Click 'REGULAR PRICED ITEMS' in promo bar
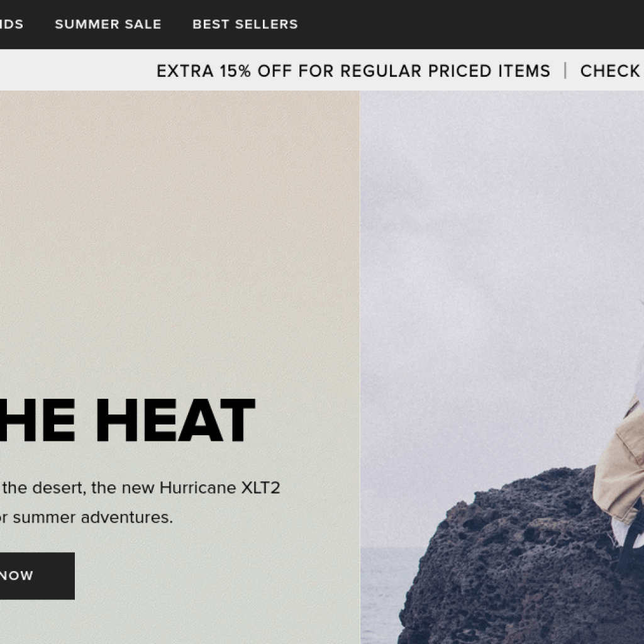This screenshot has height=644, width=644. (445, 71)
